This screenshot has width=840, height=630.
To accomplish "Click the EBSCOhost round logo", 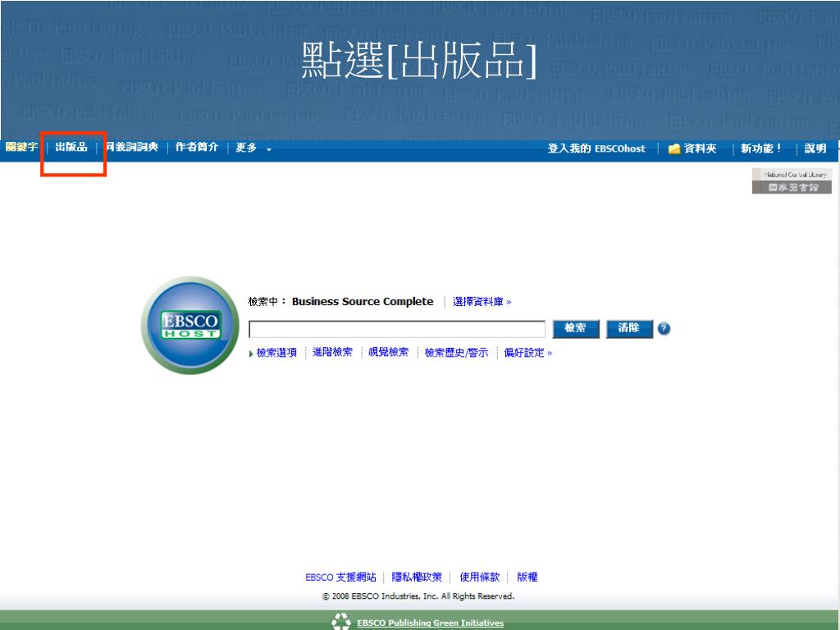I will click(x=180, y=326).
